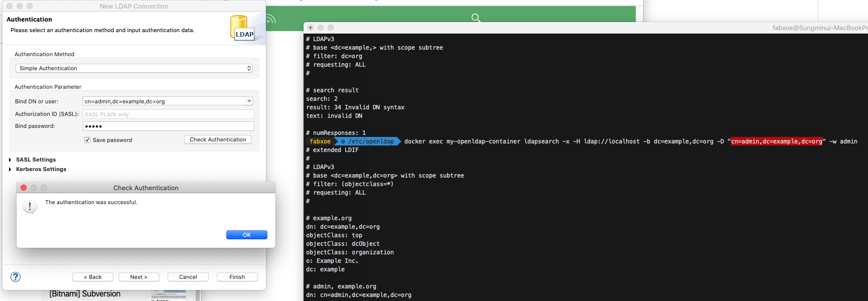The width and height of the screenshot is (868, 301).
Task: Close the Check Authentication dialog via red button
Action: (24, 188)
